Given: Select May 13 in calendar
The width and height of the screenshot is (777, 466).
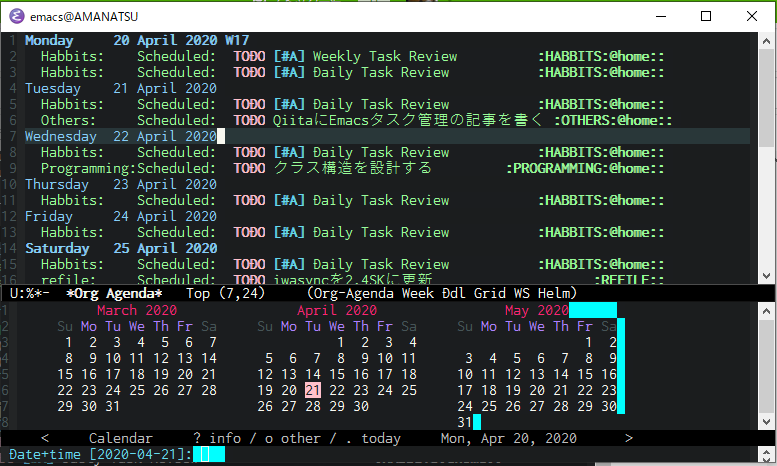Looking at the screenshot, I should (x=537, y=374).
